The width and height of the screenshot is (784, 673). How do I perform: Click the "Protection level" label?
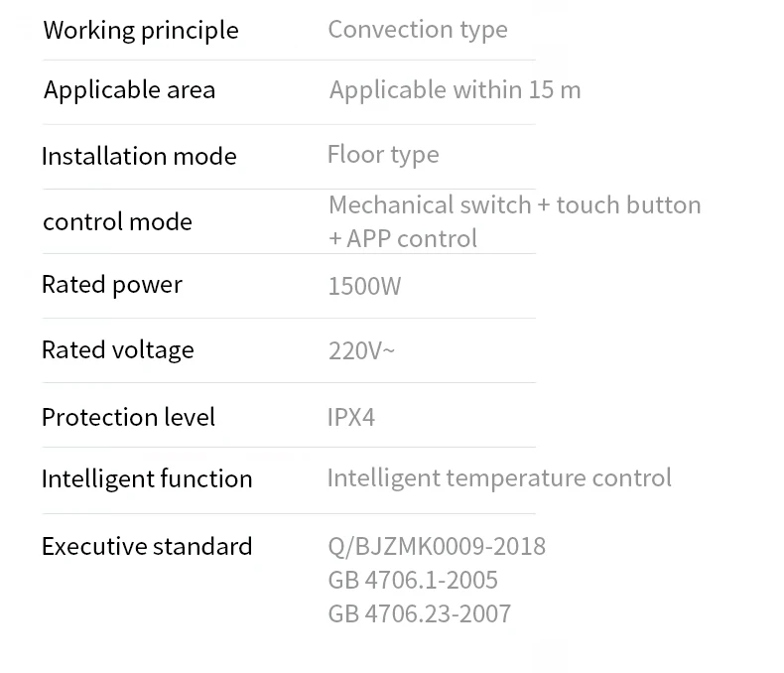coord(128,417)
